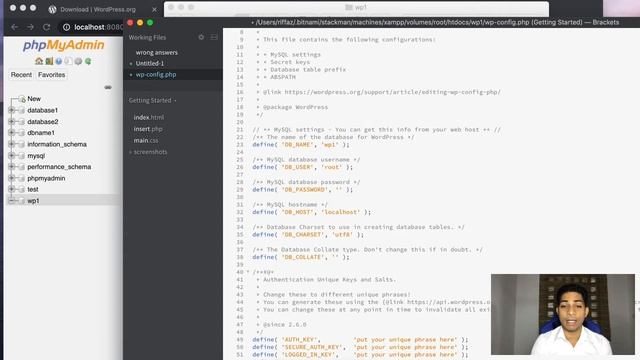The height and width of the screenshot is (360, 640).
Task: Go back using the browser back arrow
Action: (x=15, y=27)
